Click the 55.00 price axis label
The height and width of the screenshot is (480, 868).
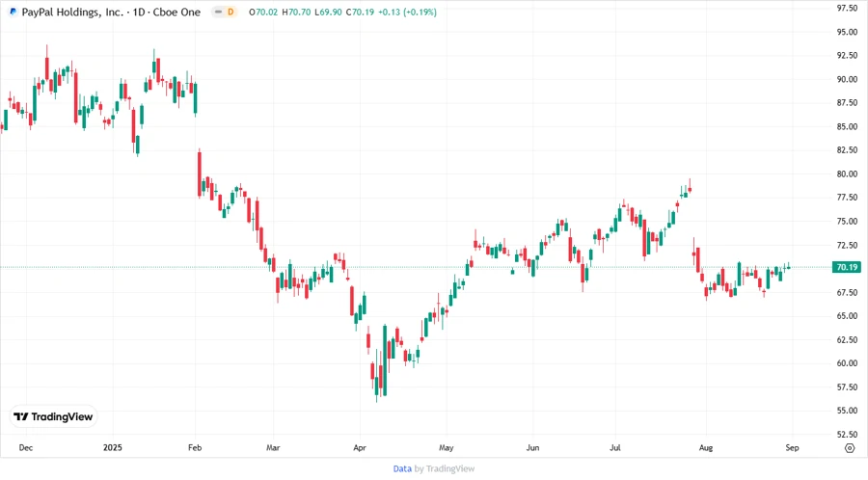tap(847, 411)
